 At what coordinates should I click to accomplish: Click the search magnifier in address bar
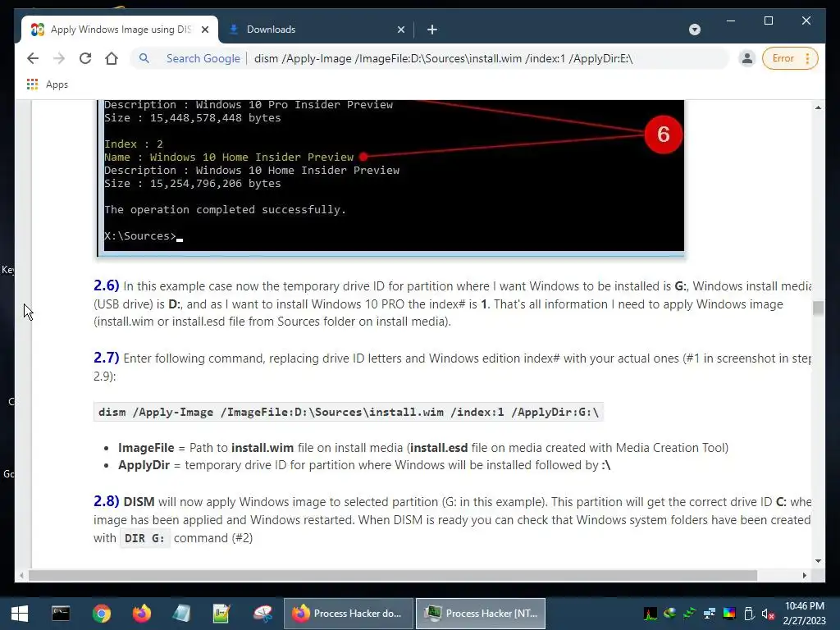tap(144, 58)
